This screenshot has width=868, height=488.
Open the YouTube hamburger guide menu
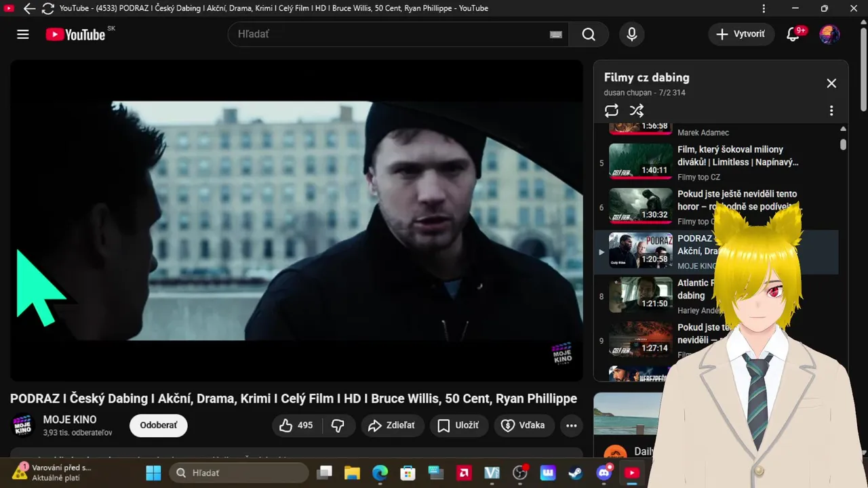[23, 35]
